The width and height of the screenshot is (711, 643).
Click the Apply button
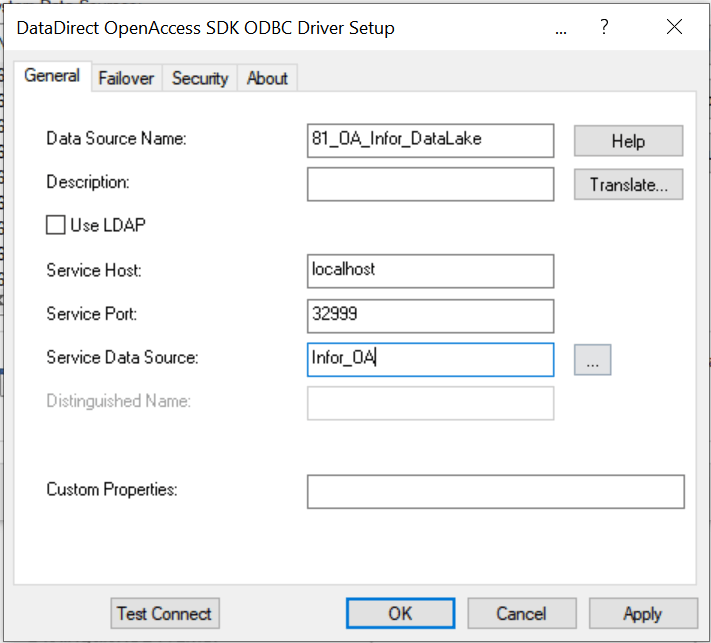coord(643,614)
